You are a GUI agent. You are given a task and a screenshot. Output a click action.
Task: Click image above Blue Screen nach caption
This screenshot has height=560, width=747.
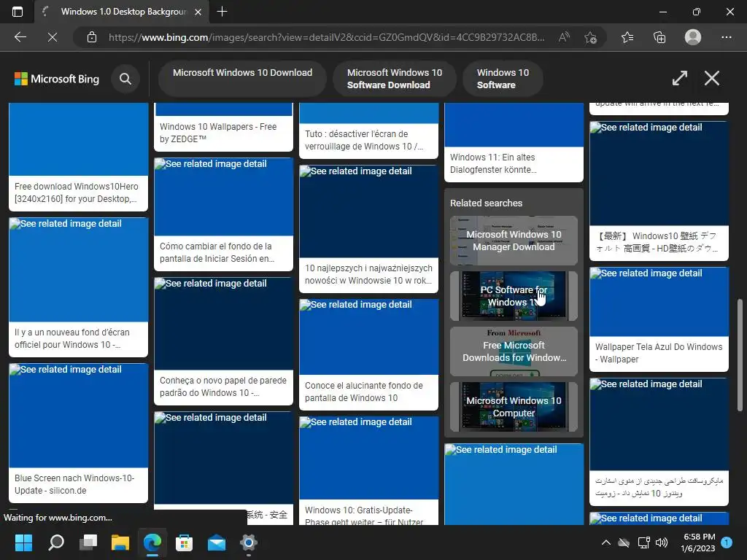(x=78, y=415)
